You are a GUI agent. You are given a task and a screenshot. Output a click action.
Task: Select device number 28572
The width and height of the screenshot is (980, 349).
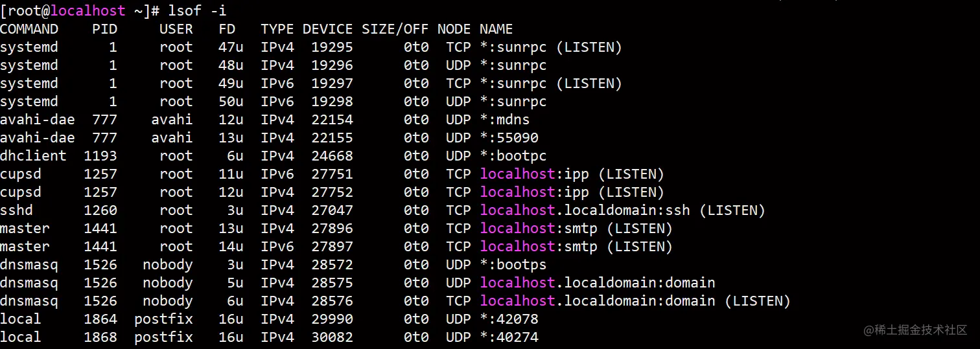332,265
